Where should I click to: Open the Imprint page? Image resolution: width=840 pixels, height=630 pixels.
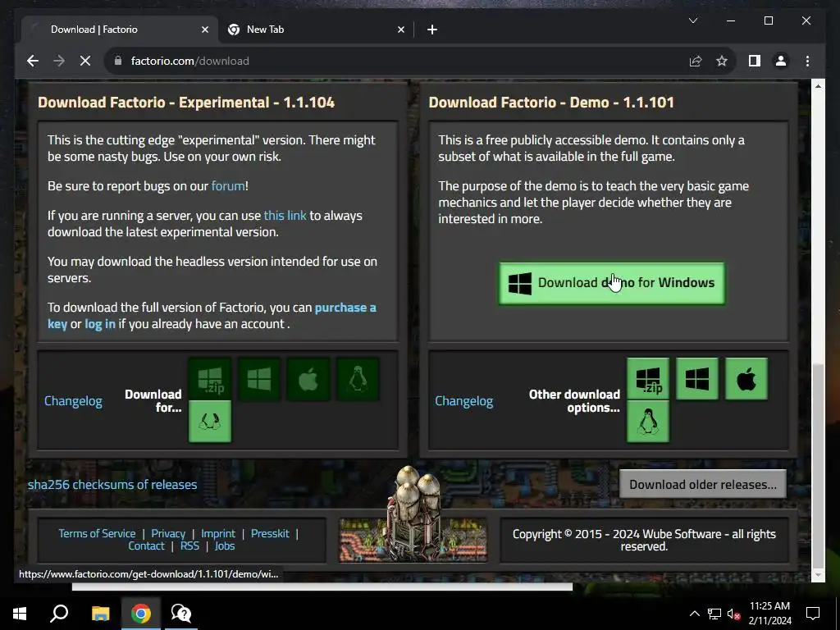218,533
